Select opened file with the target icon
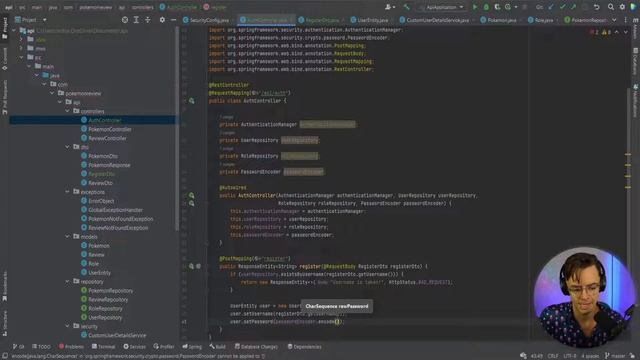The width and height of the screenshot is (640, 360). coord(125,20)
